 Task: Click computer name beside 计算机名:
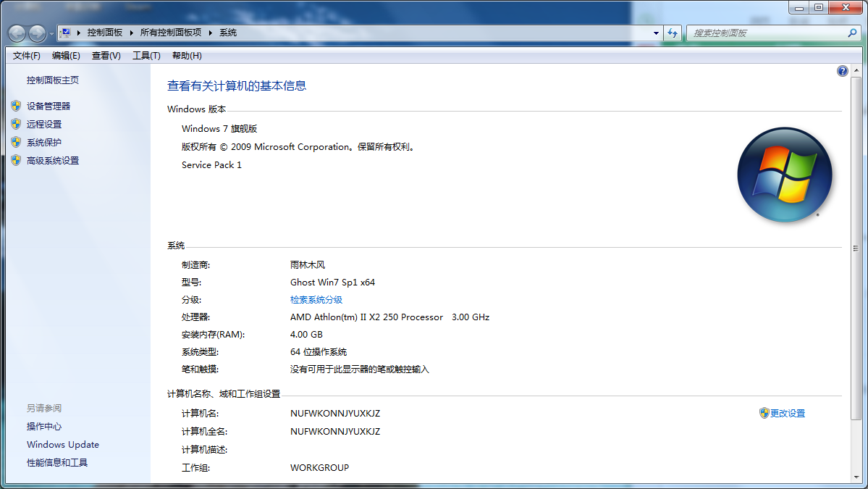tap(335, 414)
